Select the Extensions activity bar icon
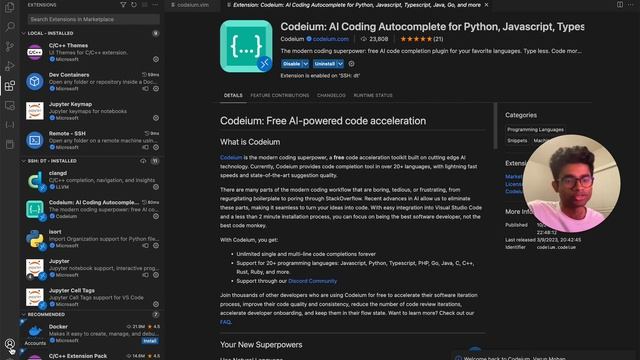The width and height of the screenshot is (640, 360). click(x=10, y=85)
